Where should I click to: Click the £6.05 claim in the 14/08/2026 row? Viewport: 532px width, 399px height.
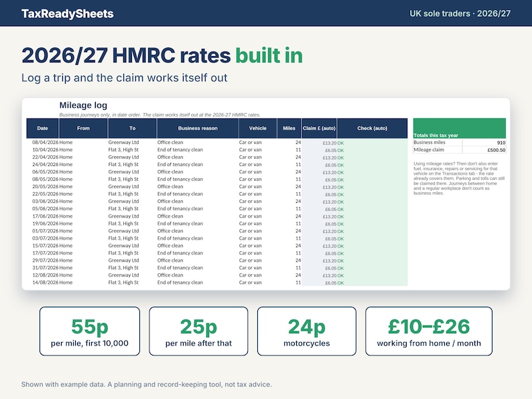tap(331, 283)
